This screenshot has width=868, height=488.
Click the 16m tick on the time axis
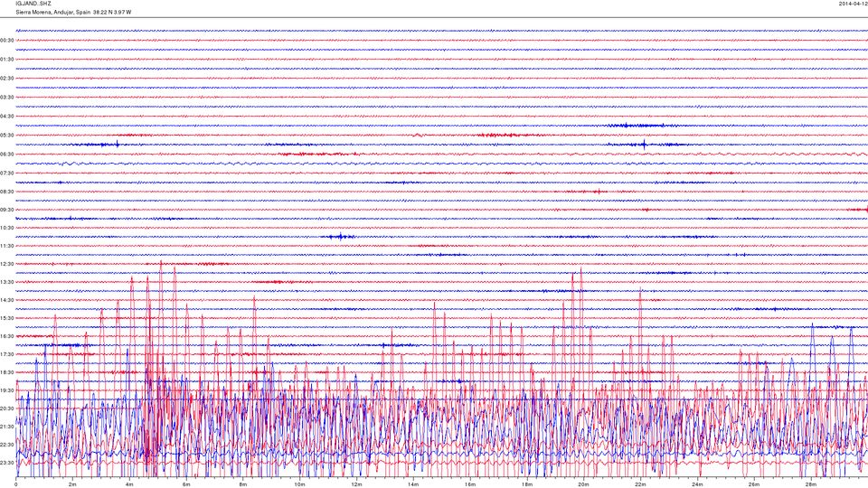coord(470,484)
